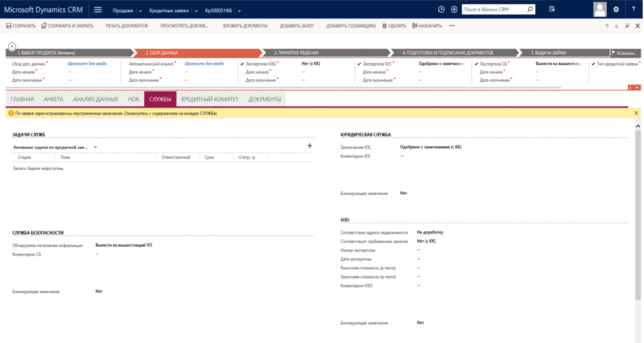Close the yellow warning notification

pyautogui.click(x=636, y=113)
